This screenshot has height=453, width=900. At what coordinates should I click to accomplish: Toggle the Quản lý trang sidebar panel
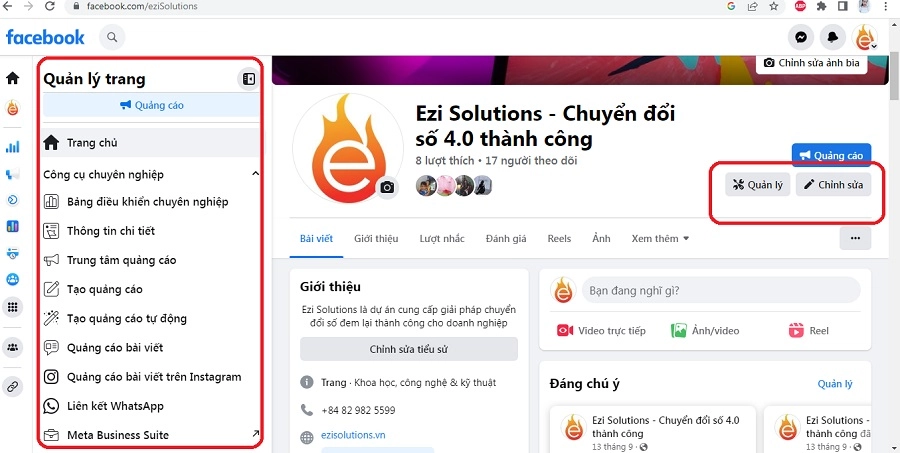click(x=249, y=79)
